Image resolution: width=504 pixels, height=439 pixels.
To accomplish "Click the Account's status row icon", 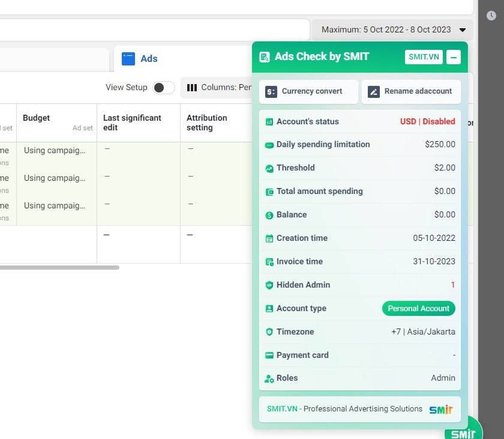I will click(x=269, y=122).
